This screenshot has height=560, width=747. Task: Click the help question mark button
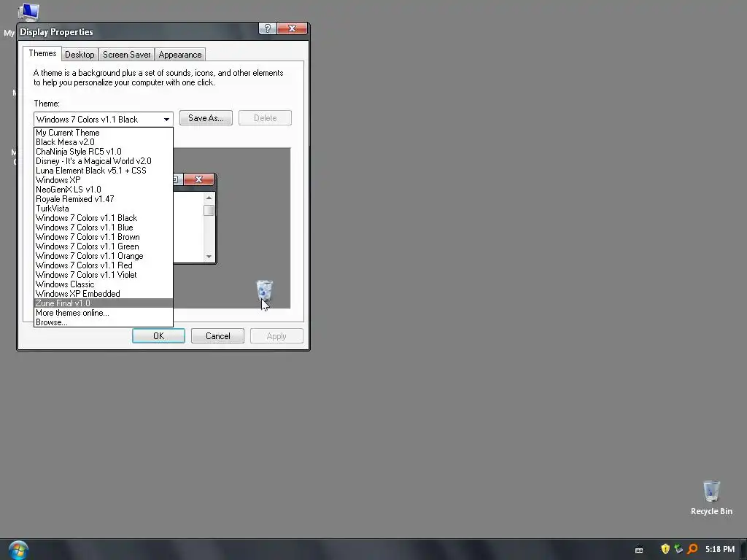tap(267, 28)
